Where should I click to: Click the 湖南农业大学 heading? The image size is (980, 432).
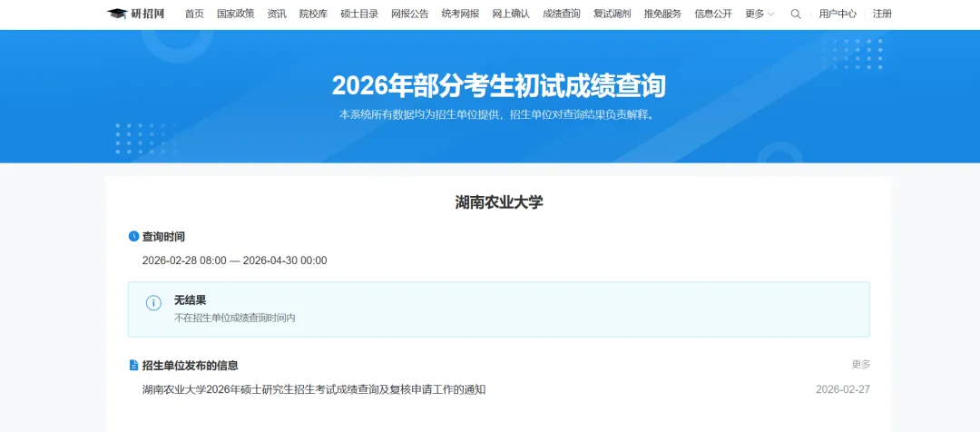pyautogui.click(x=499, y=202)
